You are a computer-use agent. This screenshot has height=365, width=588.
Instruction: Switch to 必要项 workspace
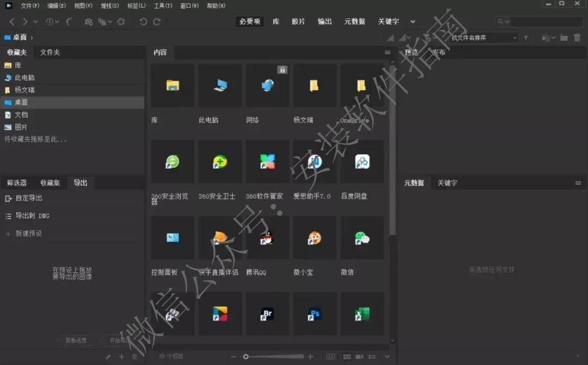[x=250, y=22]
